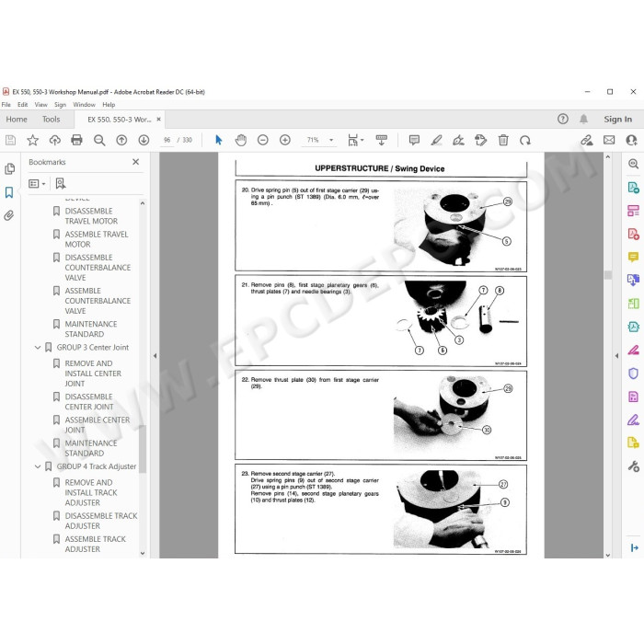Collapse the GROUP 3 Center Joint bookmark

tap(38, 348)
